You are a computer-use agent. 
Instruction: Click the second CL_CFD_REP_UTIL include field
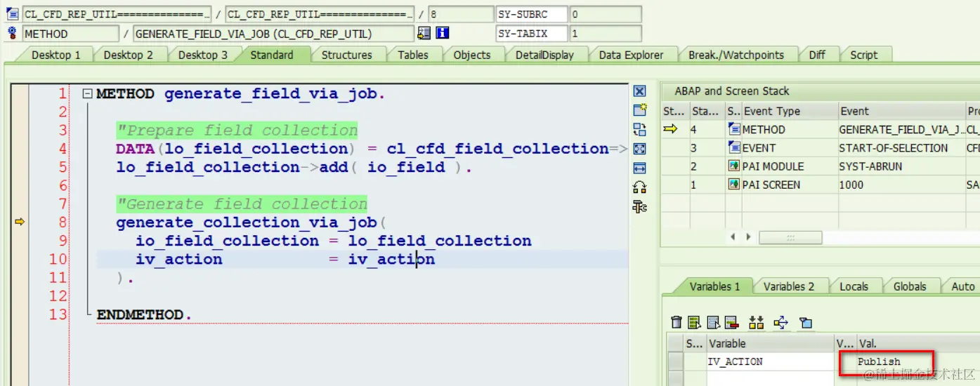click(x=320, y=14)
